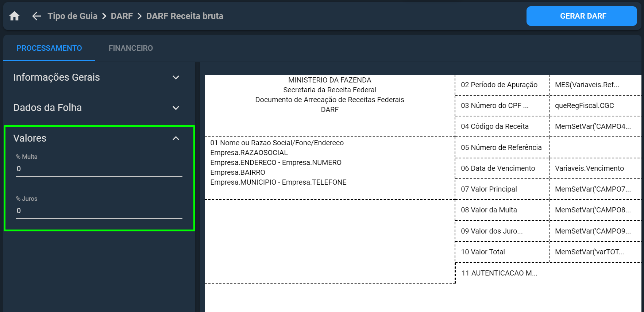Click the MES(Variaveis.Ref... value cell
This screenshot has width=644, height=312.
[595, 85]
